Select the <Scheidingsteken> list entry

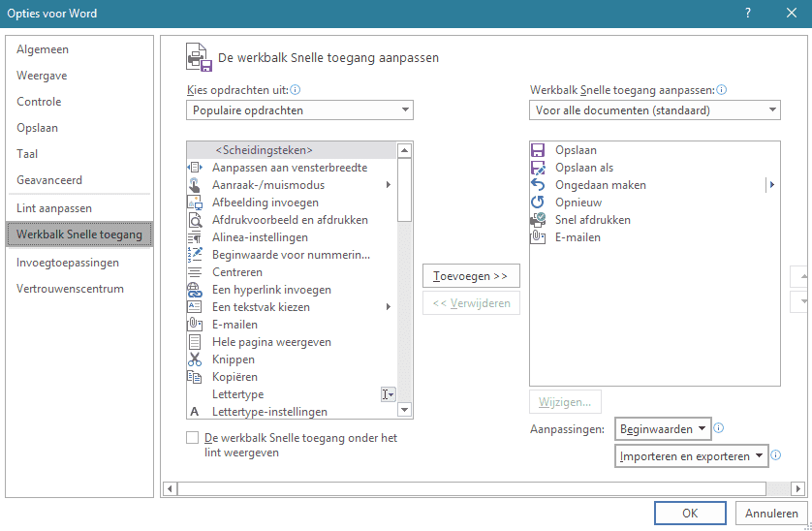(292, 150)
